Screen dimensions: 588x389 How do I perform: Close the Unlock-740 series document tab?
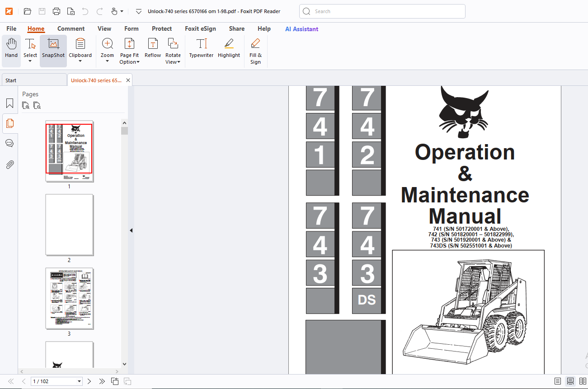tap(128, 80)
